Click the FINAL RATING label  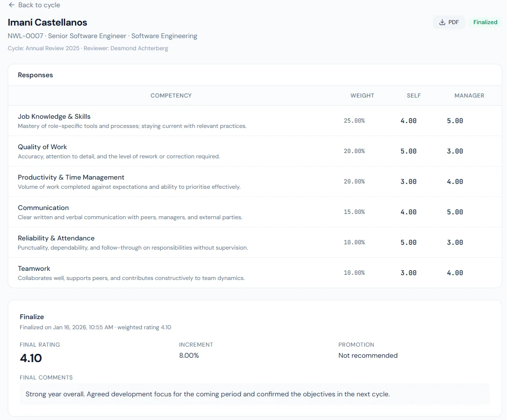[40, 345]
